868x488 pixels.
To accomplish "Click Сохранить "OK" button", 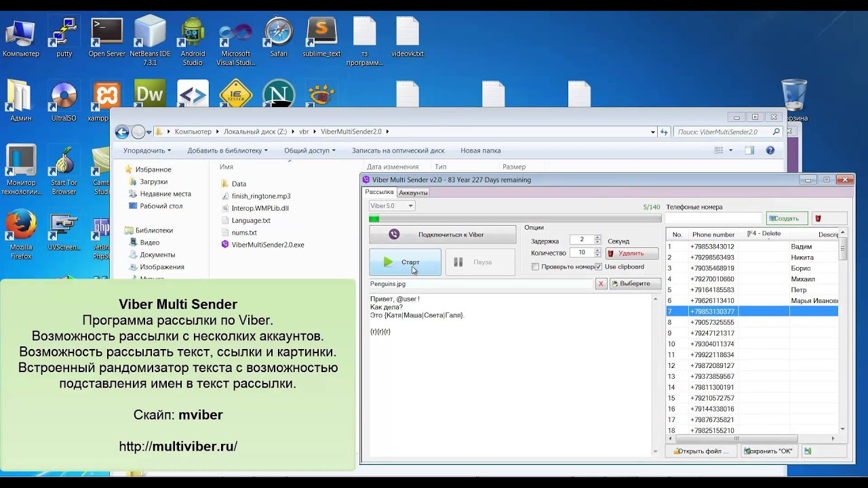I will point(768,451).
